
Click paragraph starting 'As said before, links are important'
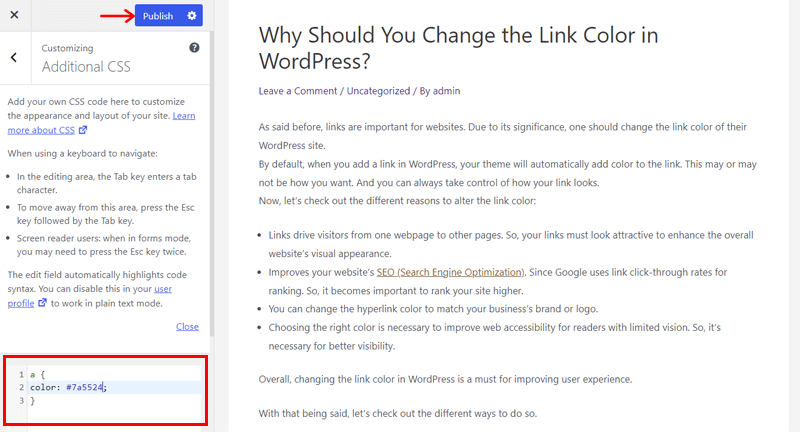[503, 136]
